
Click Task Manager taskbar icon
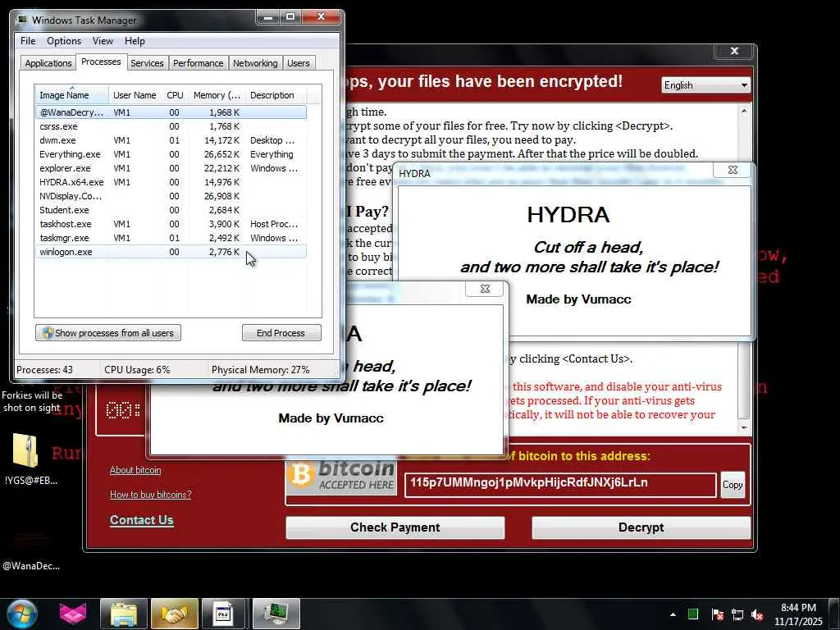tap(276, 614)
